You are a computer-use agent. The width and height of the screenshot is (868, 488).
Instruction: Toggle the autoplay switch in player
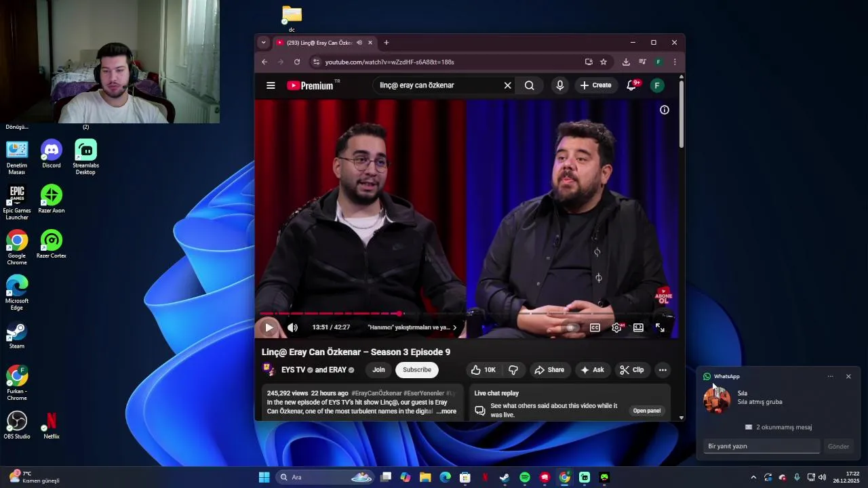571,327
